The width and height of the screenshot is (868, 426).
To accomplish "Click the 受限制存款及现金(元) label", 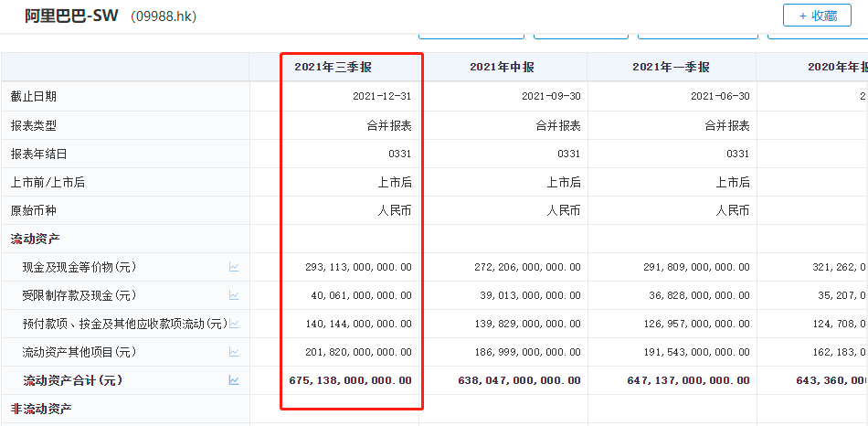I will (79, 295).
